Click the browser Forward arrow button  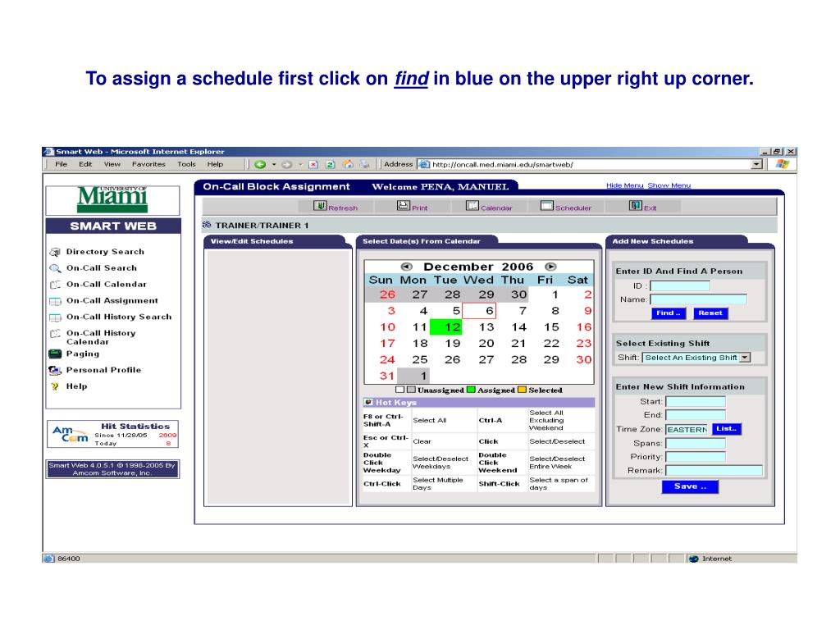coord(286,164)
